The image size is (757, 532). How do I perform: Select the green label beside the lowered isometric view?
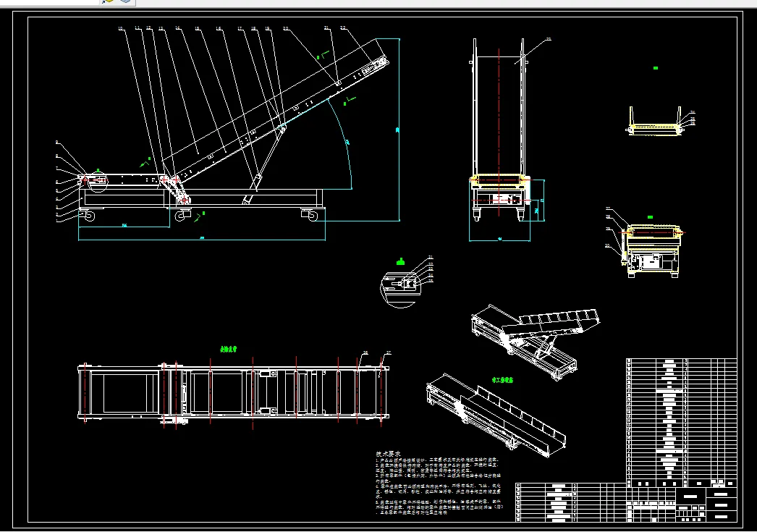502,380
